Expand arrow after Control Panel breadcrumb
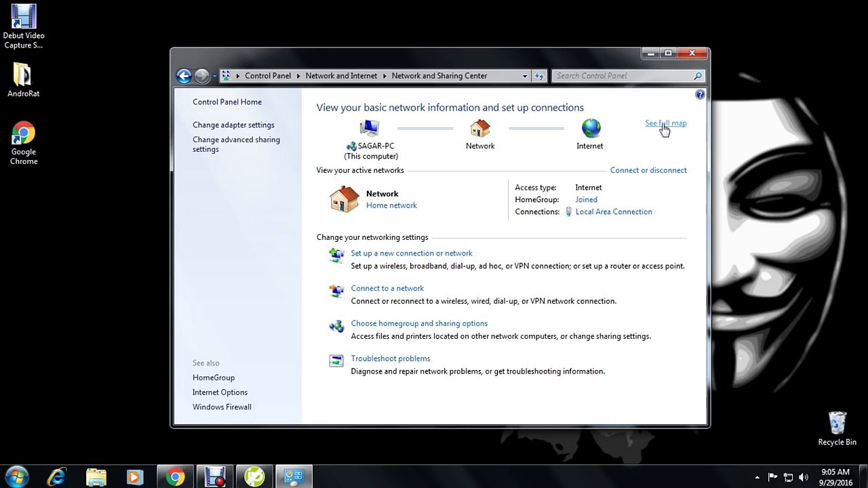This screenshot has width=868, height=488. 298,76
